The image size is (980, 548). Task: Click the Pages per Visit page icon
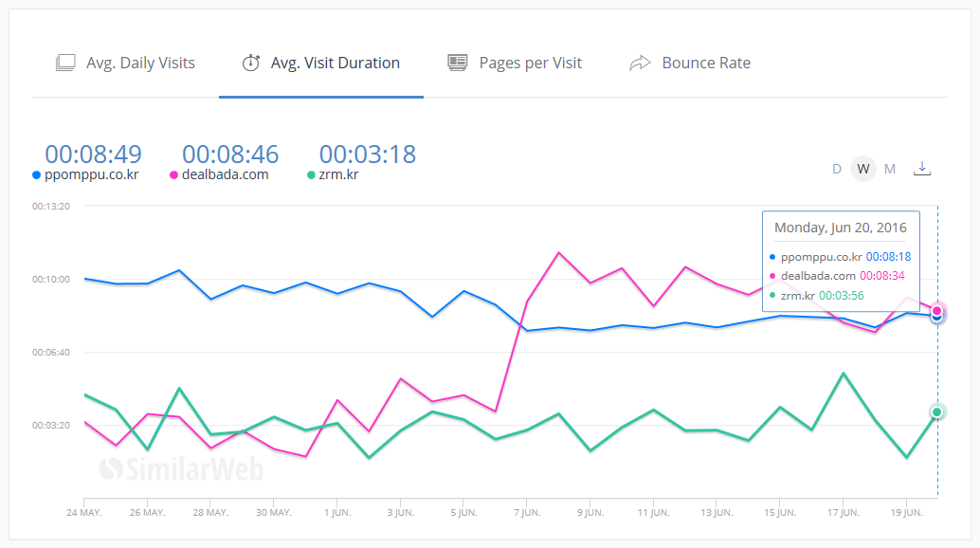(458, 64)
